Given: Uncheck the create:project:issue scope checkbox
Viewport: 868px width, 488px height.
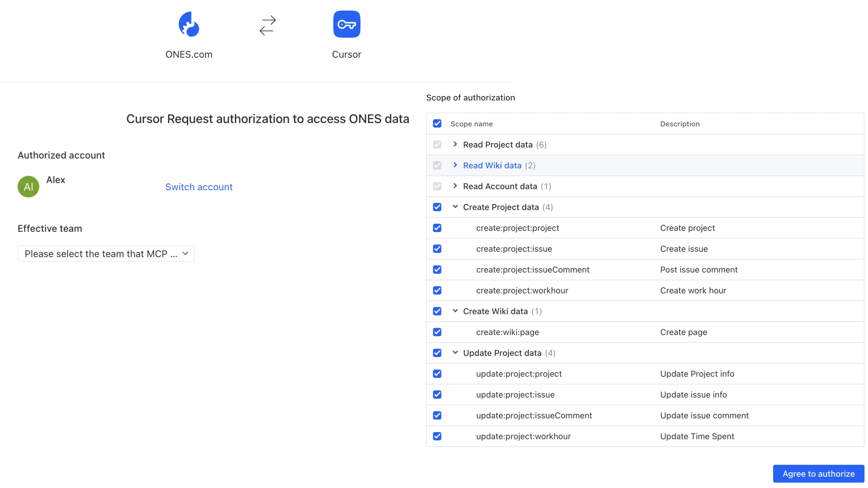Looking at the screenshot, I should 437,249.
